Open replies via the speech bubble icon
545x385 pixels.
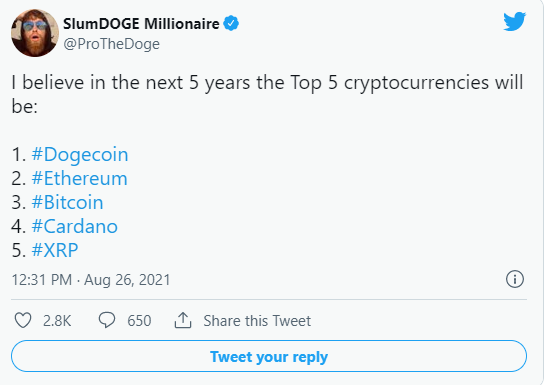[x=107, y=320]
